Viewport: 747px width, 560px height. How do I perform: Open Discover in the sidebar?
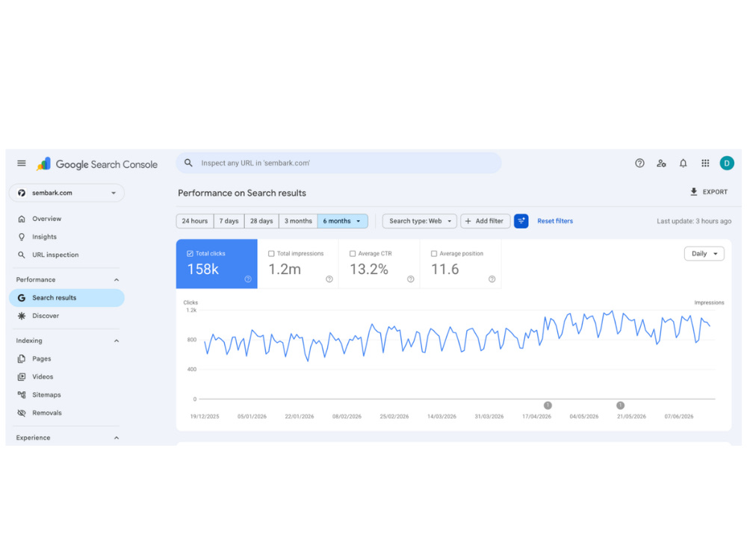(66, 316)
